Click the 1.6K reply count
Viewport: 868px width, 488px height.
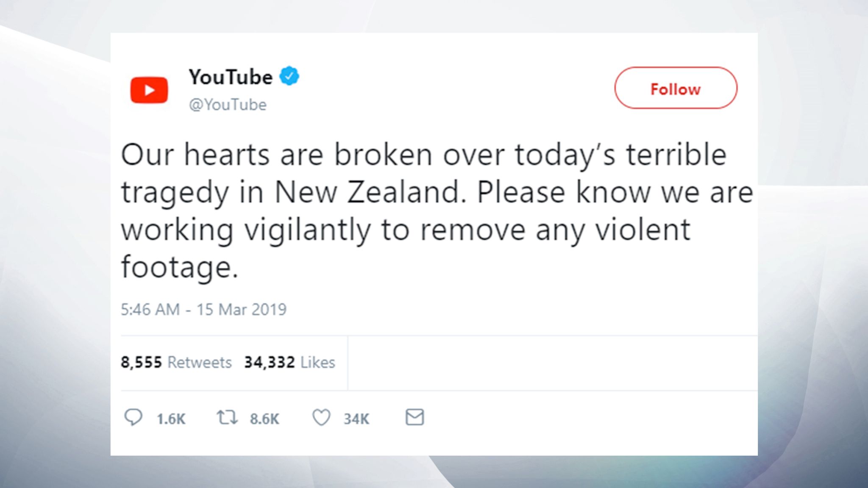click(171, 419)
